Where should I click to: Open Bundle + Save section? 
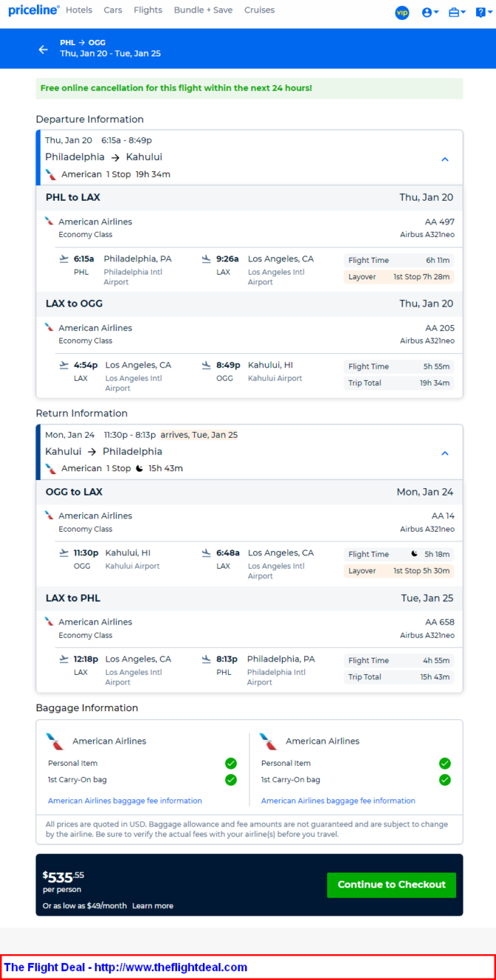pyautogui.click(x=203, y=10)
